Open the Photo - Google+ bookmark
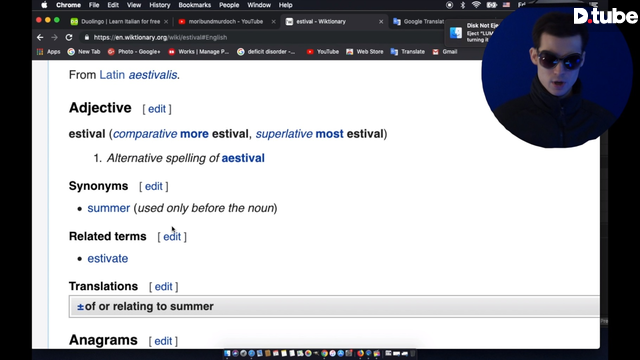This screenshot has width=640, height=360. coord(134,51)
